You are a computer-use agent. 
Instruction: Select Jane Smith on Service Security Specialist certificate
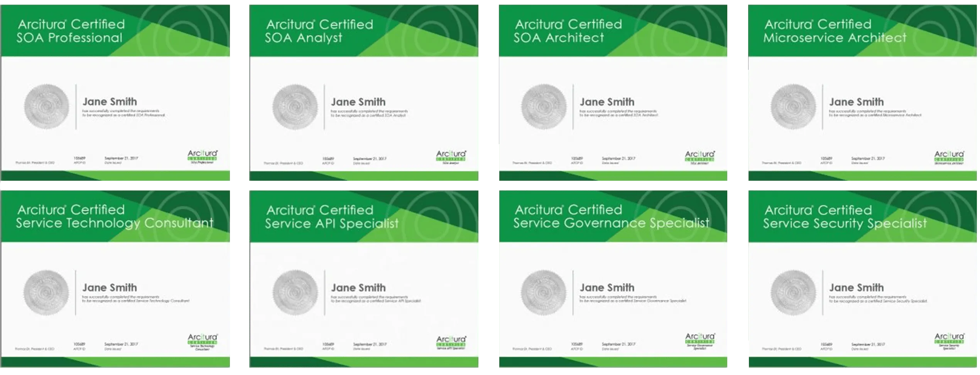[x=857, y=288]
